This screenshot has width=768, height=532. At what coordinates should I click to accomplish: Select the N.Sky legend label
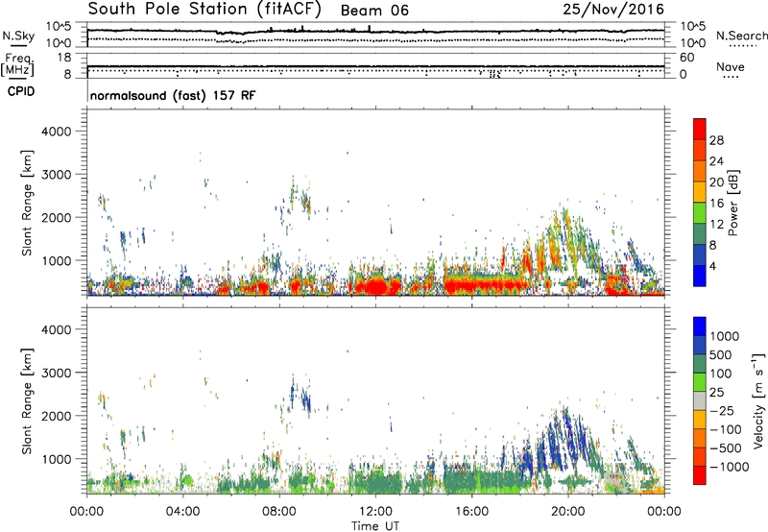click(x=18, y=36)
